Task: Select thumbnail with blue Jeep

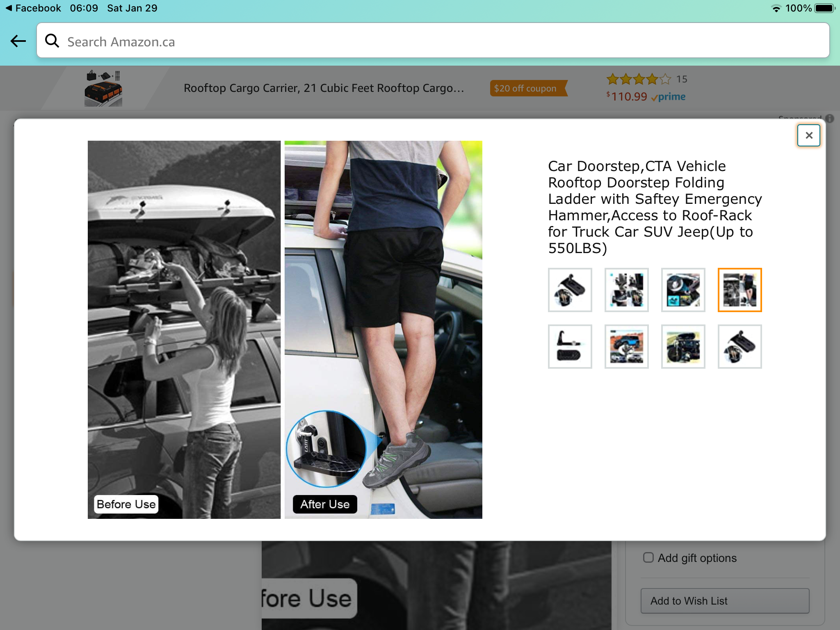Action: tap(626, 347)
